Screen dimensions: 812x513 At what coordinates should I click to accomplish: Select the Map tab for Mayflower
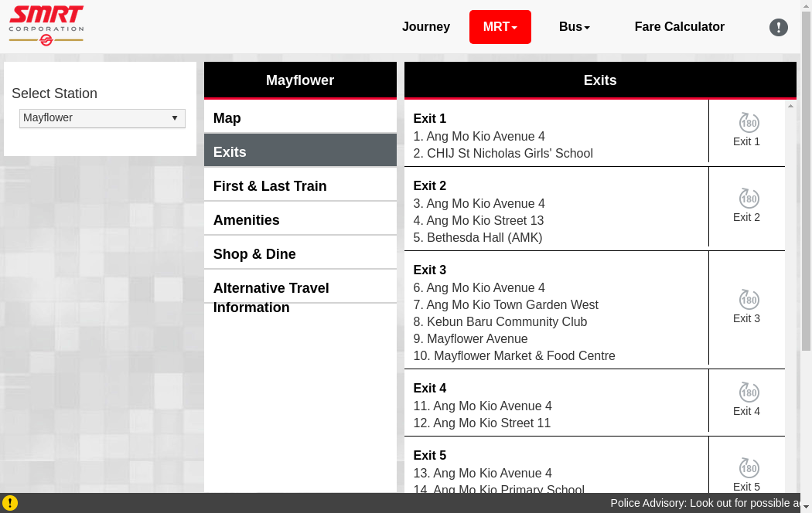(300, 118)
